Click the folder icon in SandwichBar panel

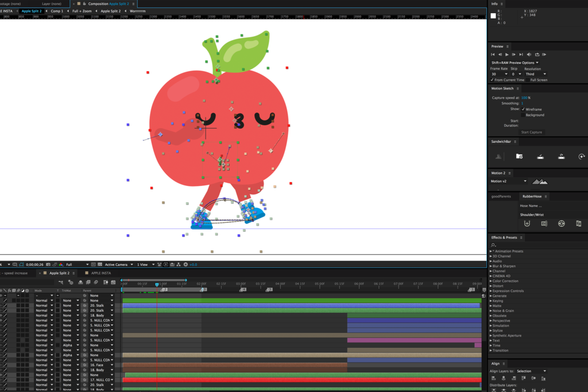519,156
